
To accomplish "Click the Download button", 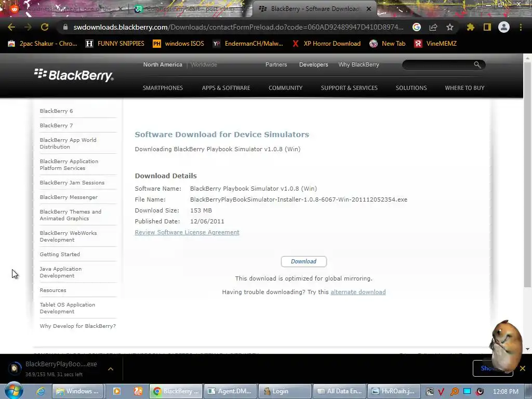I will click(x=303, y=261).
